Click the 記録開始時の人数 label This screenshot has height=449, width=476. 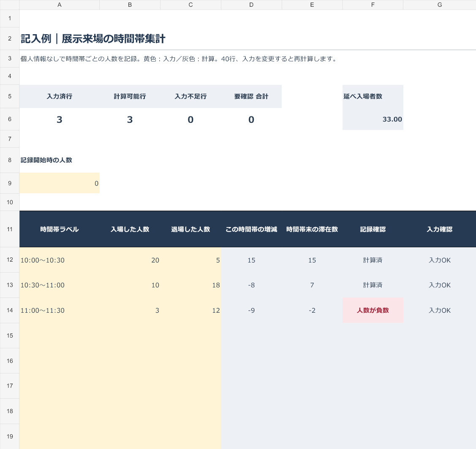[x=46, y=160]
